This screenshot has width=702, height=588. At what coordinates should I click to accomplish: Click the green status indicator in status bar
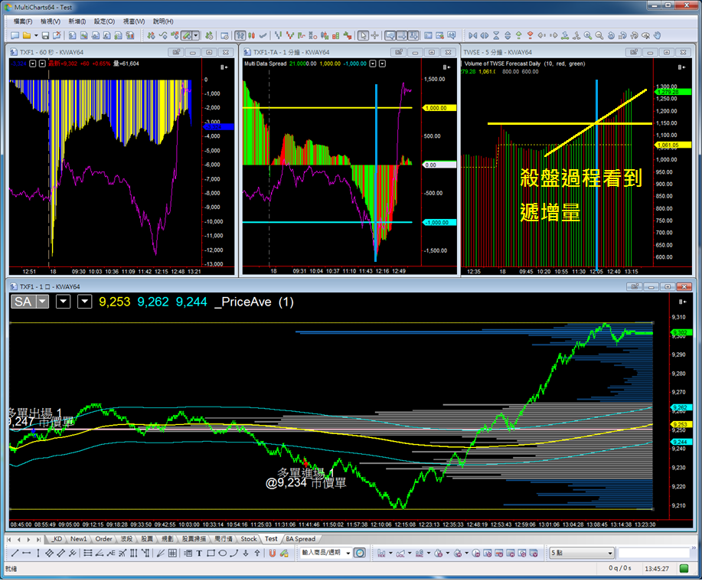click(x=684, y=568)
